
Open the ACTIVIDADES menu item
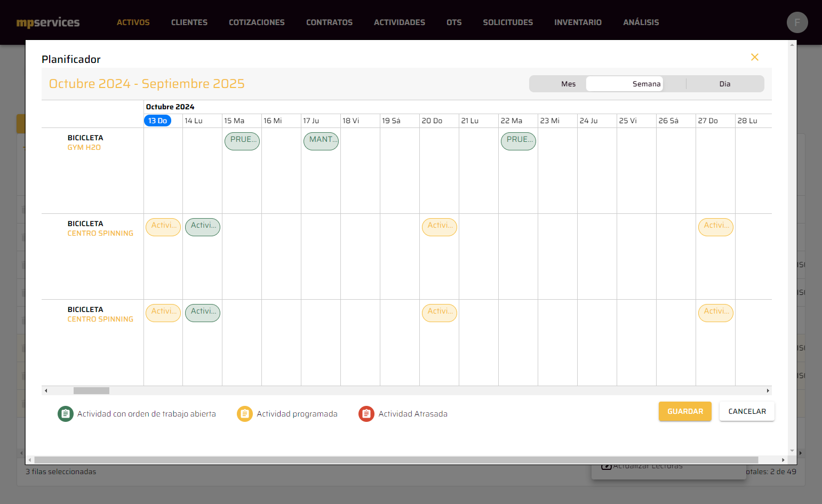(x=400, y=22)
